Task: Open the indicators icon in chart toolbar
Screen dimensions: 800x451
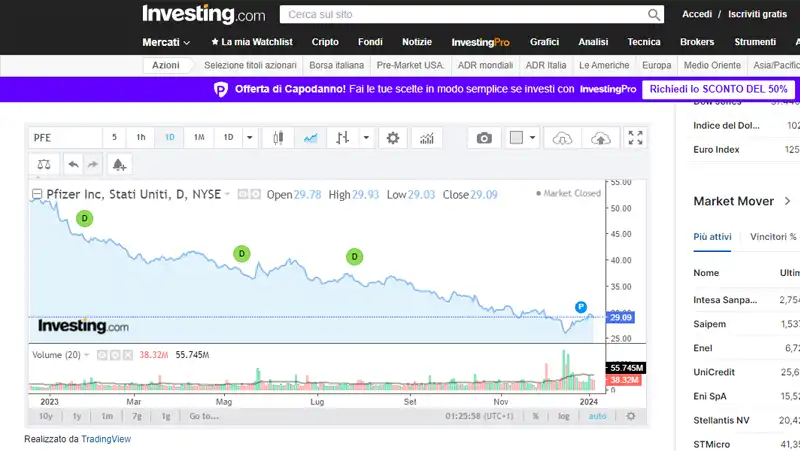Action: point(426,138)
